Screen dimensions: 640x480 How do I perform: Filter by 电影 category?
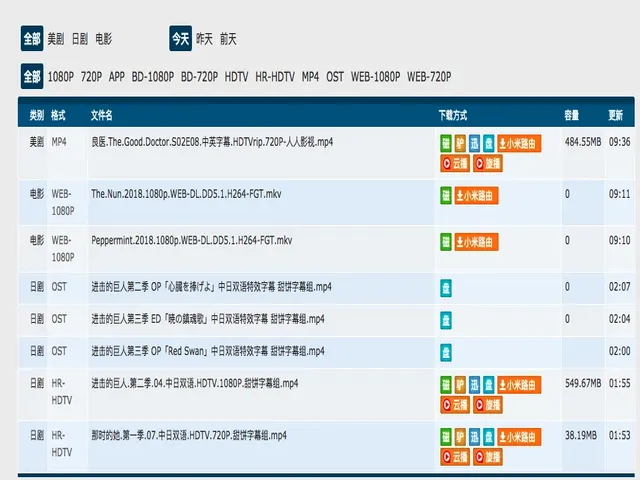[x=104, y=39]
